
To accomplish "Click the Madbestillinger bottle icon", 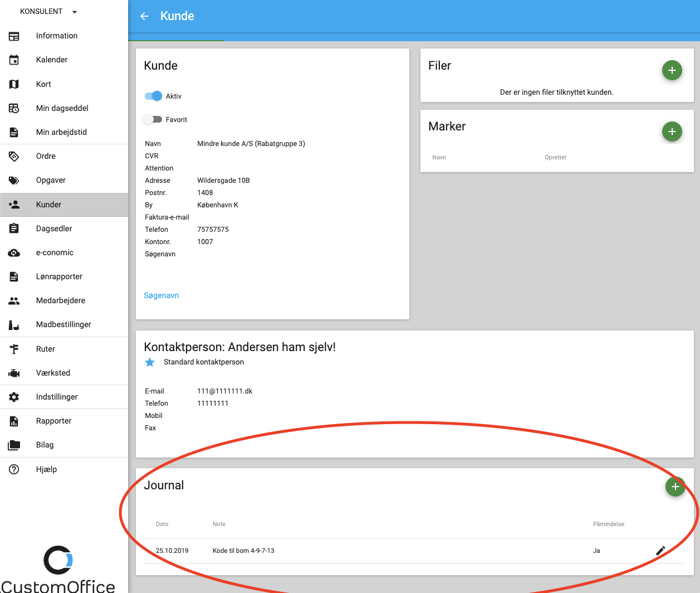I will tap(14, 325).
